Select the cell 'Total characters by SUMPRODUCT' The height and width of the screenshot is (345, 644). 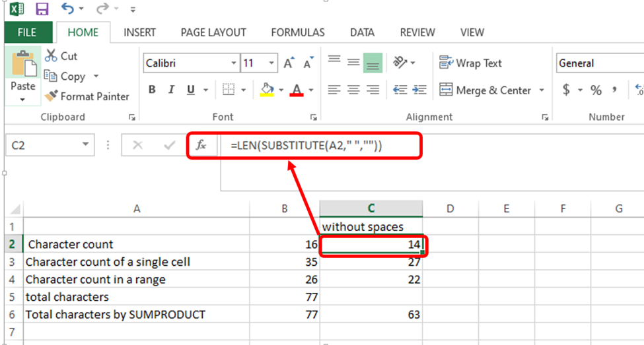(x=137, y=314)
